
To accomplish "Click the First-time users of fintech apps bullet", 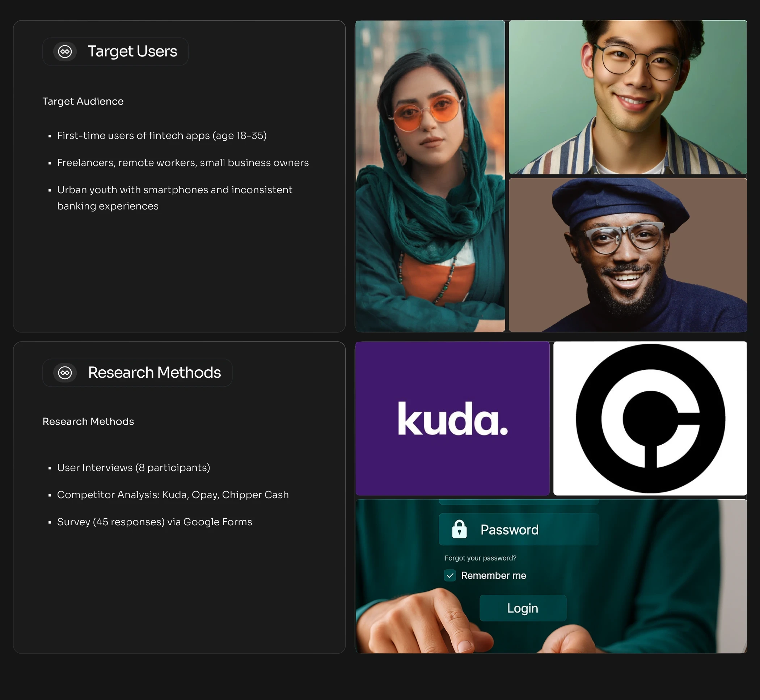I will point(162,136).
